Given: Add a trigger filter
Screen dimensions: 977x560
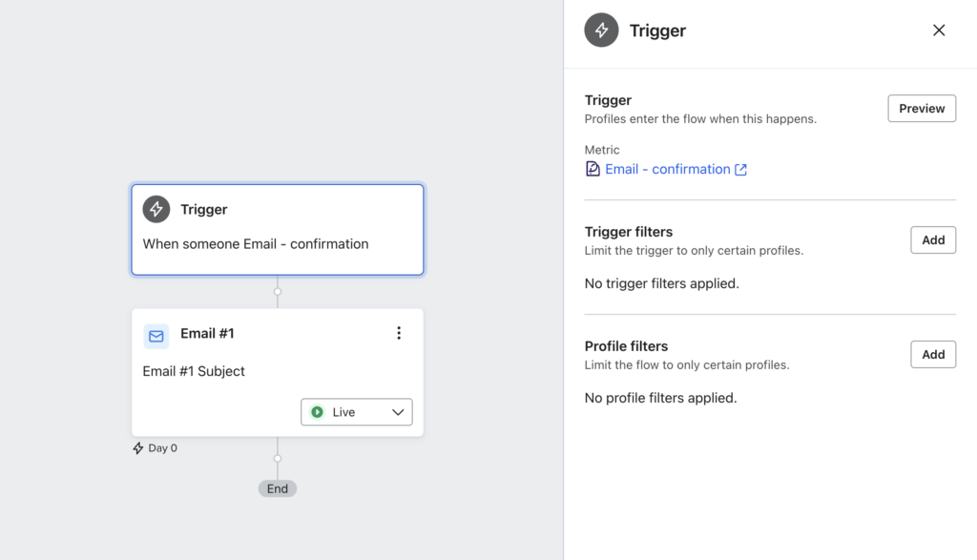Looking at the screenshot, I should (x=932, y=240).
